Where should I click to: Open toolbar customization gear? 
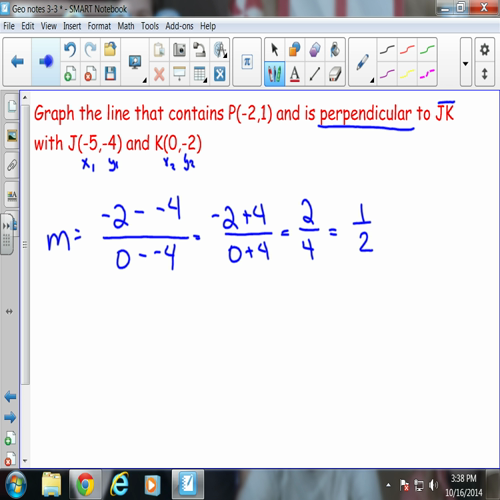coord(485,50)
